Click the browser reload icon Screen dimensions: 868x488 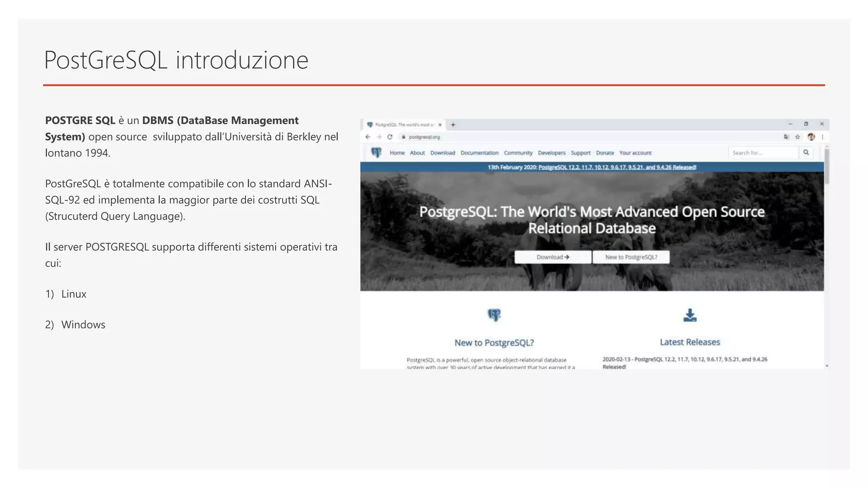click(x=390, y=137)
